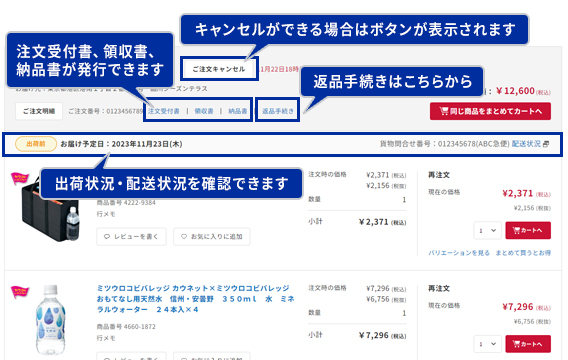Open the 納品書 delivery slip link

tap(238, 111)
